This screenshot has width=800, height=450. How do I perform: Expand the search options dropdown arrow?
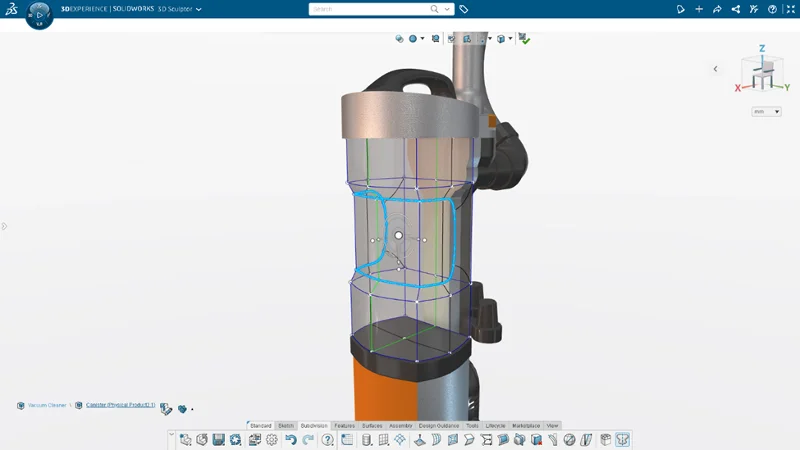click(446, 9)
